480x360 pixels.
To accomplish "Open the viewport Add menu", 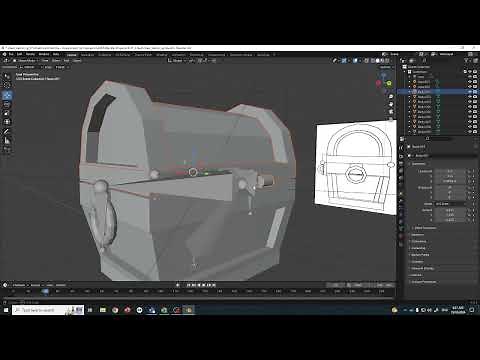I will 67,61.
